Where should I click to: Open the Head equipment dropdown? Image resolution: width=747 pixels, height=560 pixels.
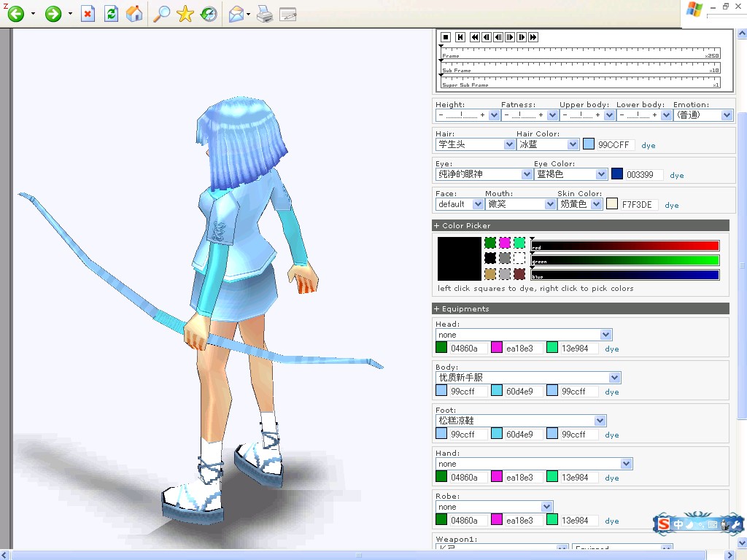(x=524, y=335)
